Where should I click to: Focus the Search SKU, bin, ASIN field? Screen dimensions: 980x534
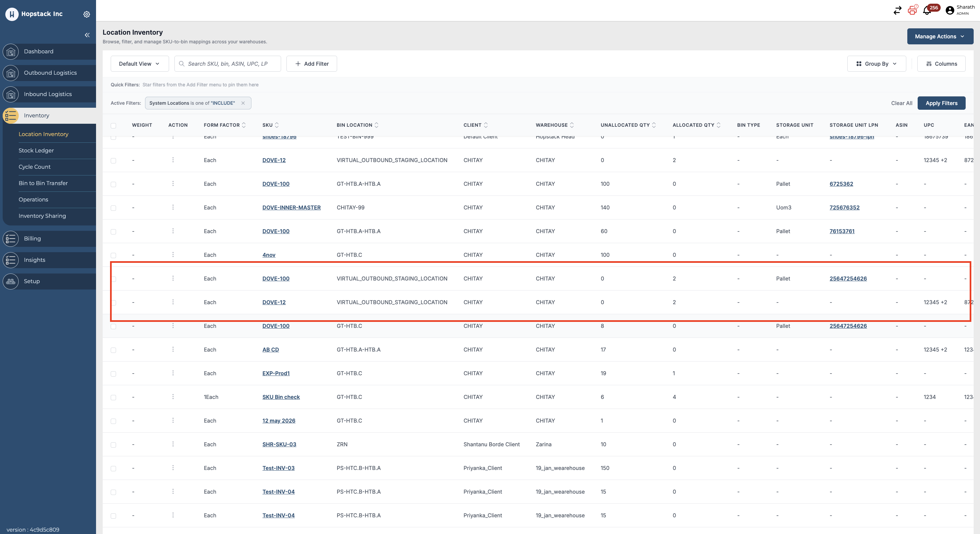point(227,64)
